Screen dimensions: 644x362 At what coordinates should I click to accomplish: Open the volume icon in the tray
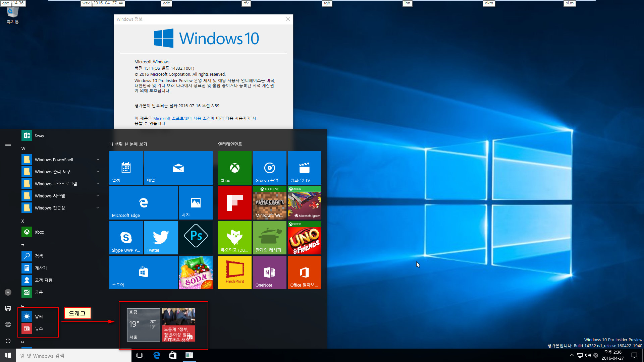click(x=588, y=355)
